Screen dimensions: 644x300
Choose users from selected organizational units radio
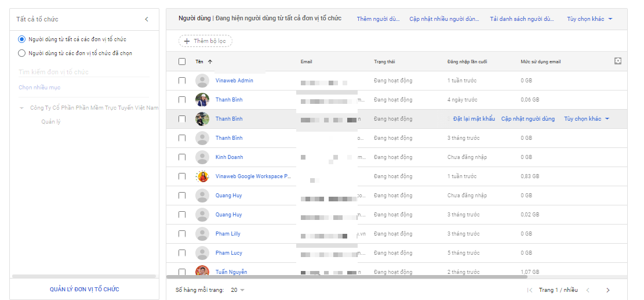22,53
